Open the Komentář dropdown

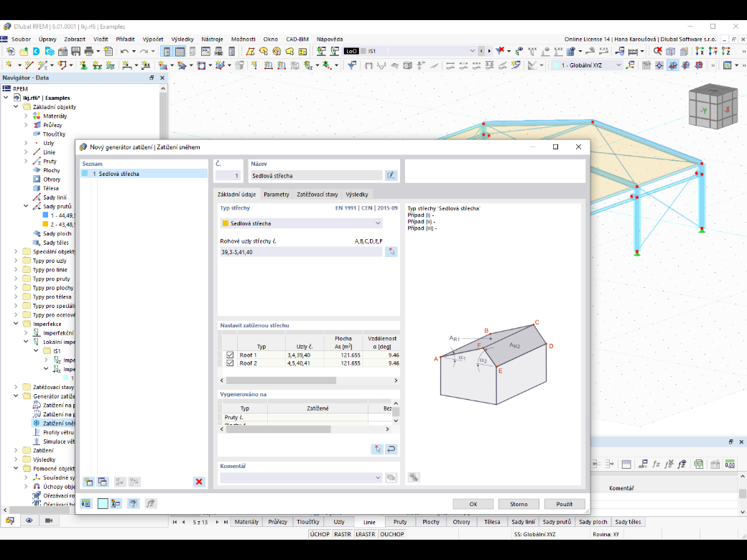301,477
